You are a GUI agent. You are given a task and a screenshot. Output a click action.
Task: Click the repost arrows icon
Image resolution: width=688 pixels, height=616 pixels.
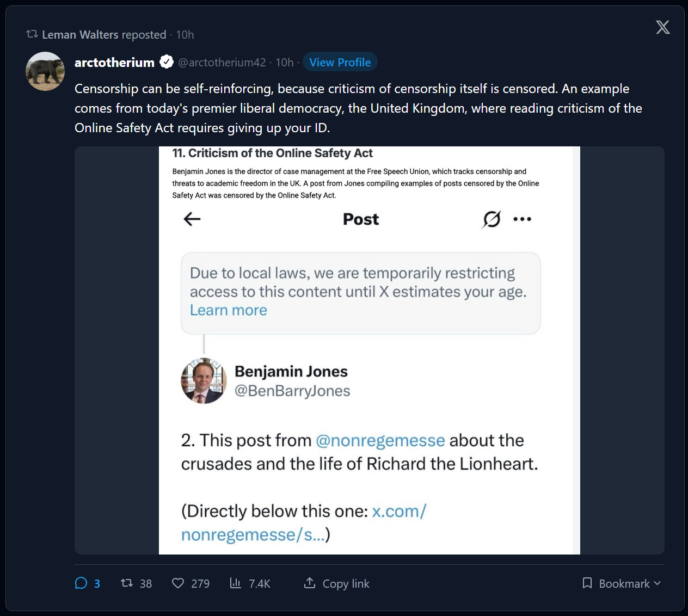click(127, 583)
